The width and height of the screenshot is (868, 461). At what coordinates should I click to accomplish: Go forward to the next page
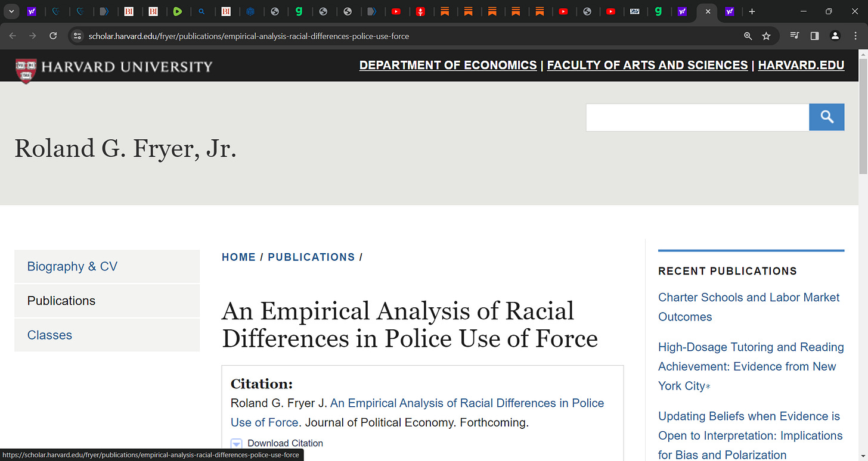pos(33,36)
